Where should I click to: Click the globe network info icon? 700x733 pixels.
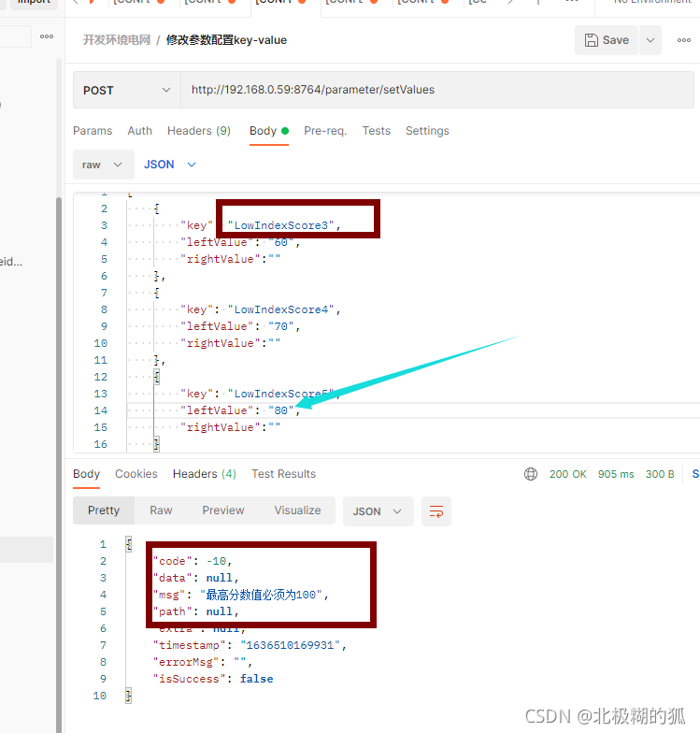click(x=531, y=474)
